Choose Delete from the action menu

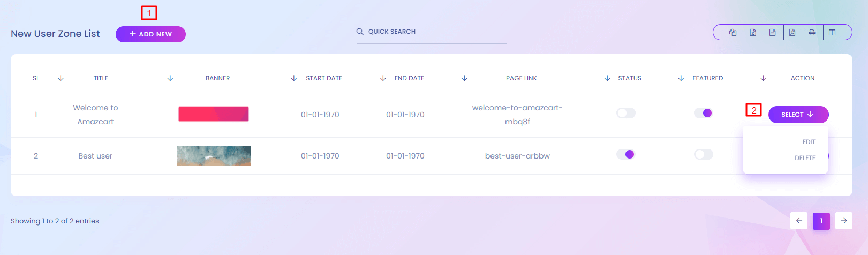click(x=805, y=158)
